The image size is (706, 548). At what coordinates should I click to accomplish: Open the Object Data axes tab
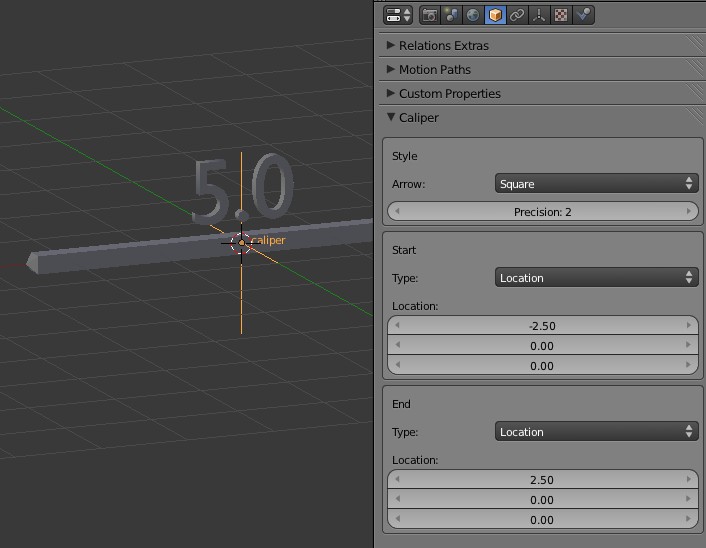click(x=539, y=15)
